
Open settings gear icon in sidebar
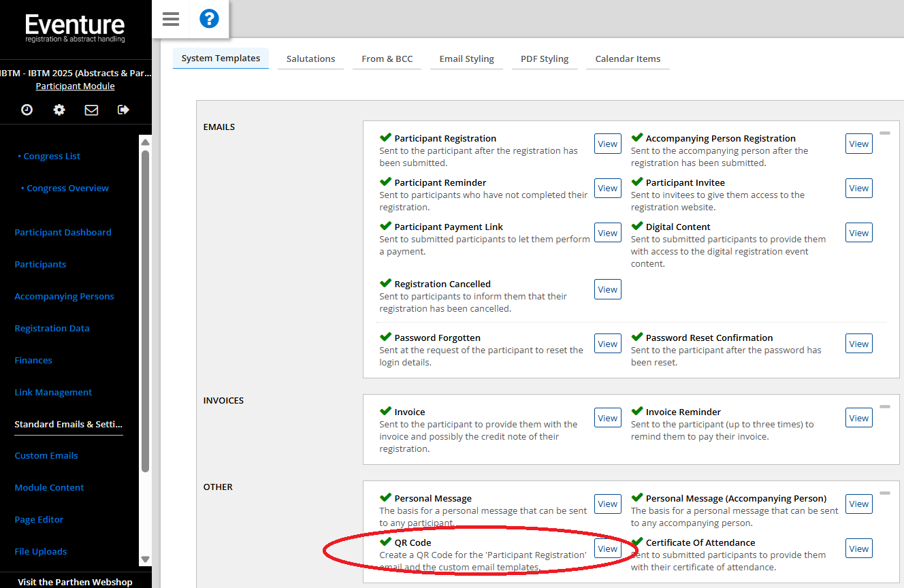pos(59,110)
